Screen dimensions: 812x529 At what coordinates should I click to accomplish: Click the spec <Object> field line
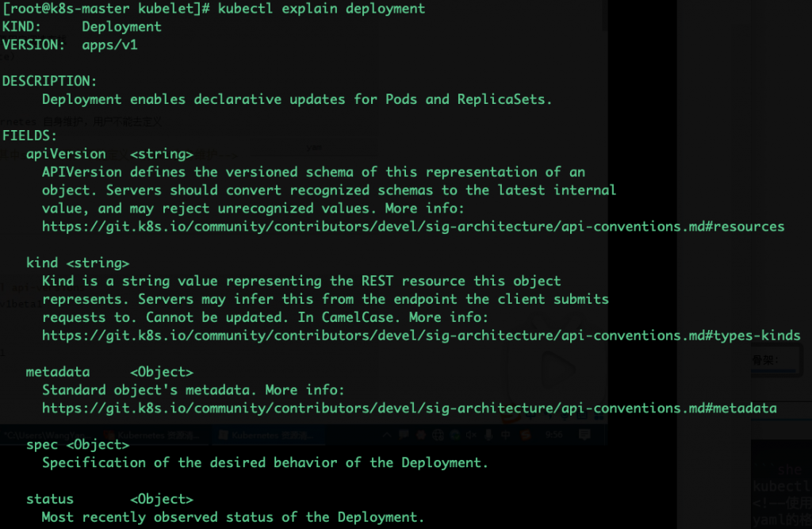pos(78,445)
